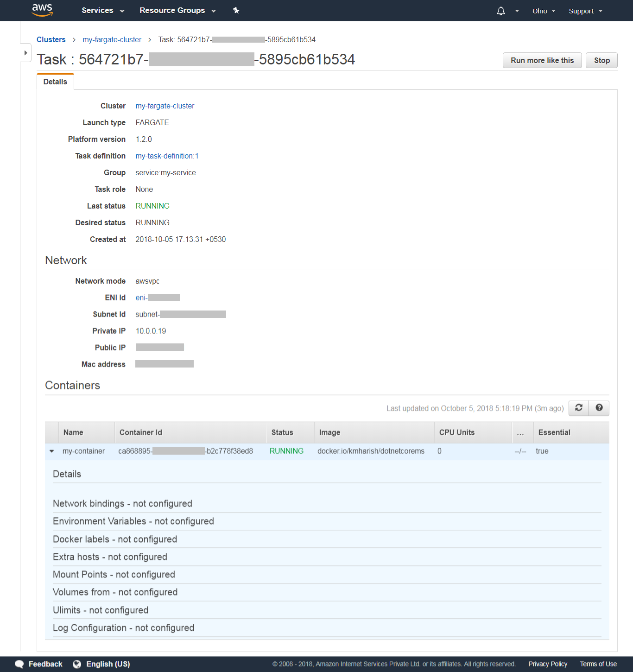Click the Feedback speech bubble icon

click(x=19, y=664)
